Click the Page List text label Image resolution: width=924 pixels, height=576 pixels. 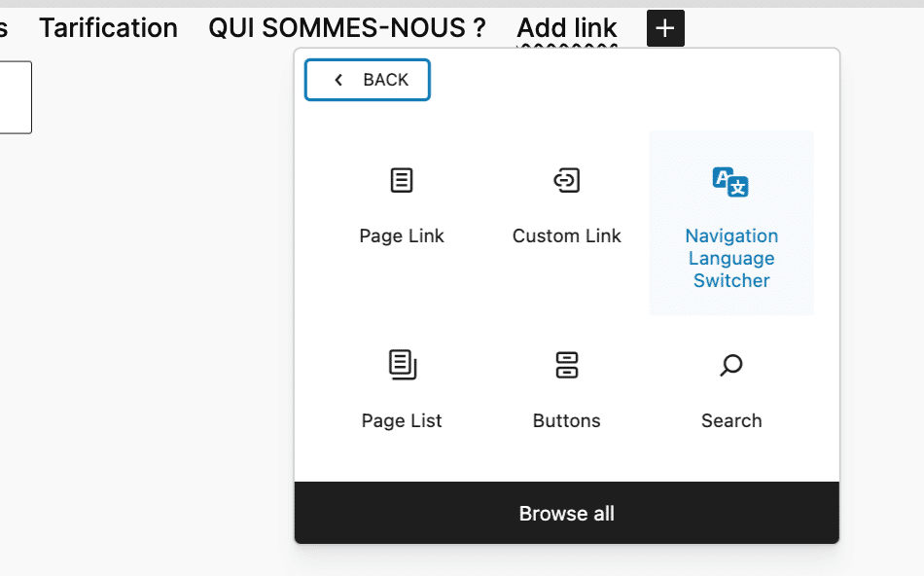pyautogui.click(x=402, y=420)
